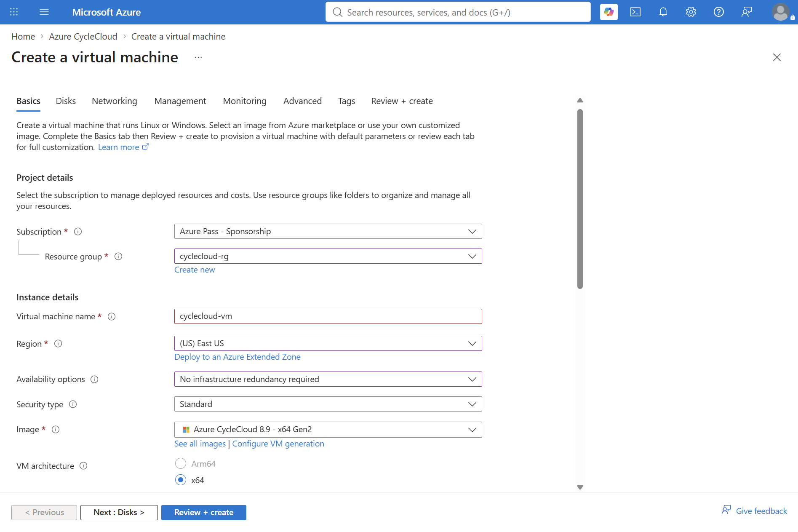The height and width of the screenshot is (532, 798).
Task: Switch to the Networking tab
Action: (x=115, y=101)
